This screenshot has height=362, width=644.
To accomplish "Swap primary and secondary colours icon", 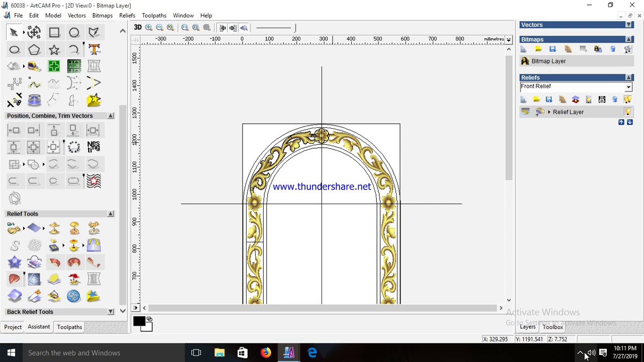I will (x=149, y=319).
